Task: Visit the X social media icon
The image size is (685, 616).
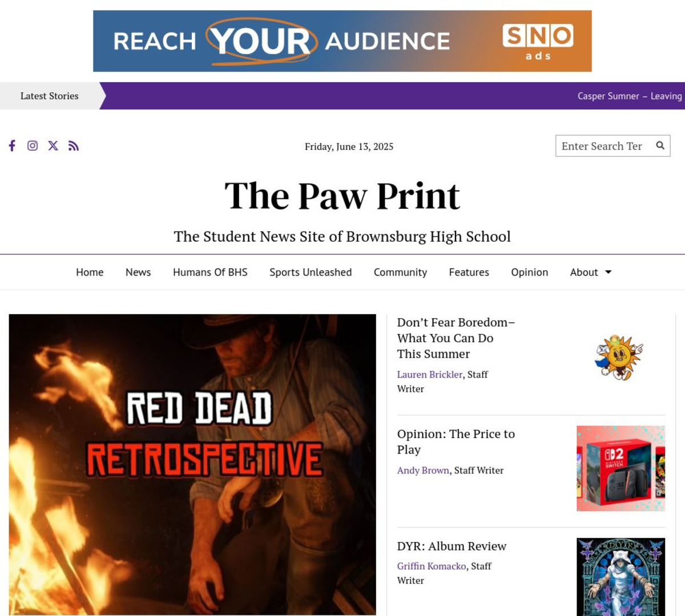Action: 53,145
